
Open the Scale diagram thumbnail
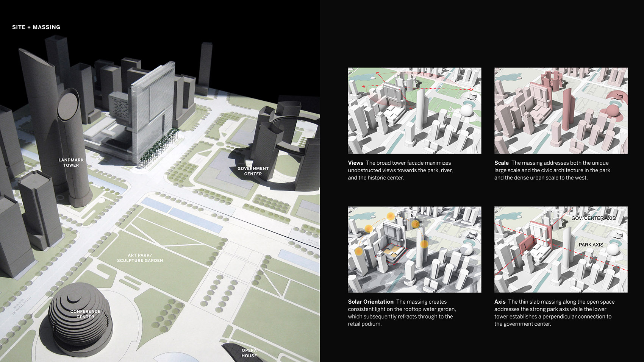click(561, 111)
